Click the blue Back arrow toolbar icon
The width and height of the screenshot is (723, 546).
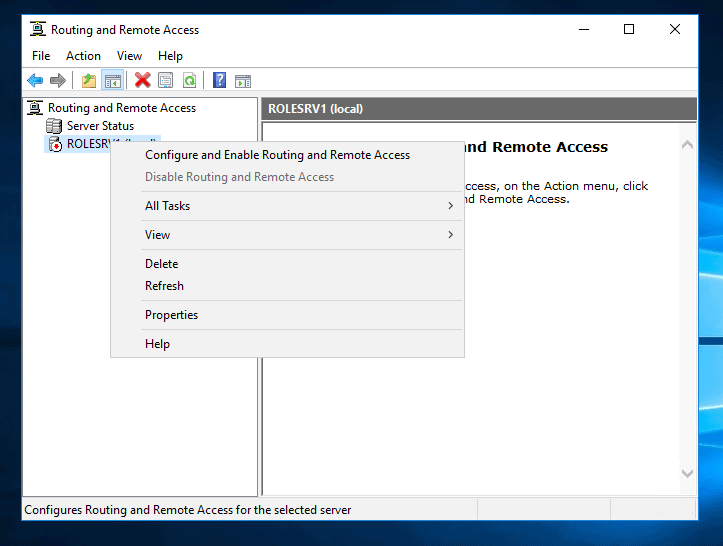click(35, 81)
